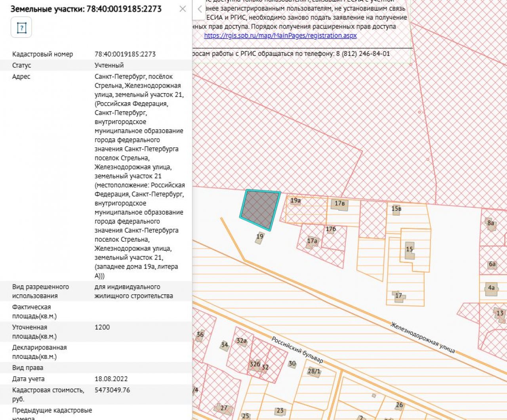Select building 28/1 near Российский бульвар
This screenshot has height=420, width=507.
(314, 372)
